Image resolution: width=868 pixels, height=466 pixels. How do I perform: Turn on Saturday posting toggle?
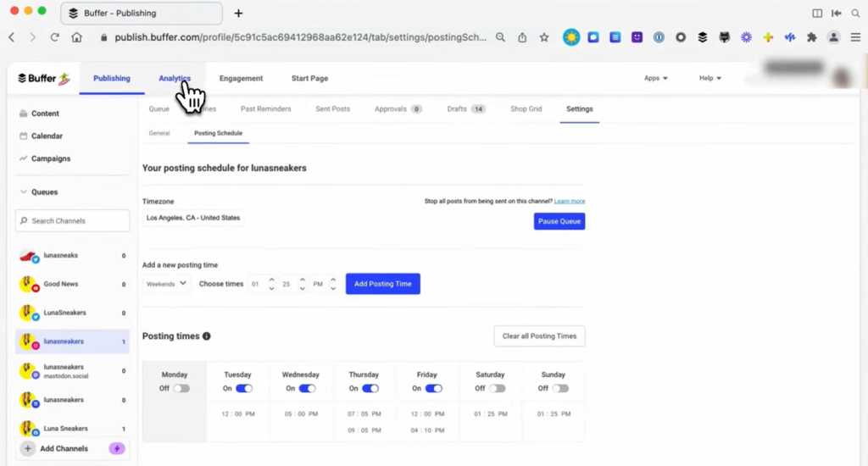497,389
